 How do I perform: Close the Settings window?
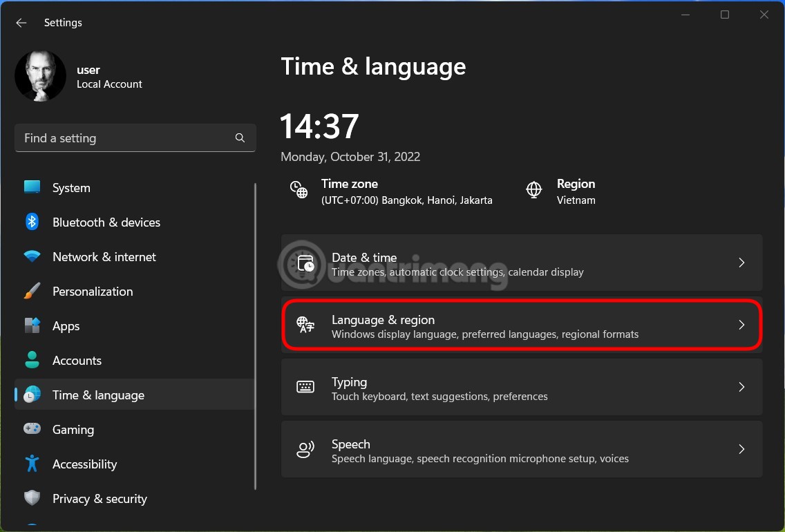764,15
